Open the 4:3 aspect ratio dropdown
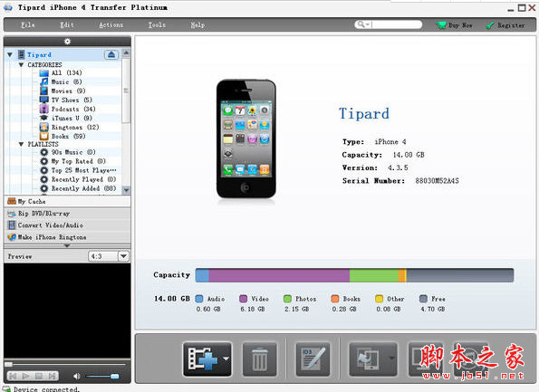Screen dimensions: 539x392 pos(123,256)
